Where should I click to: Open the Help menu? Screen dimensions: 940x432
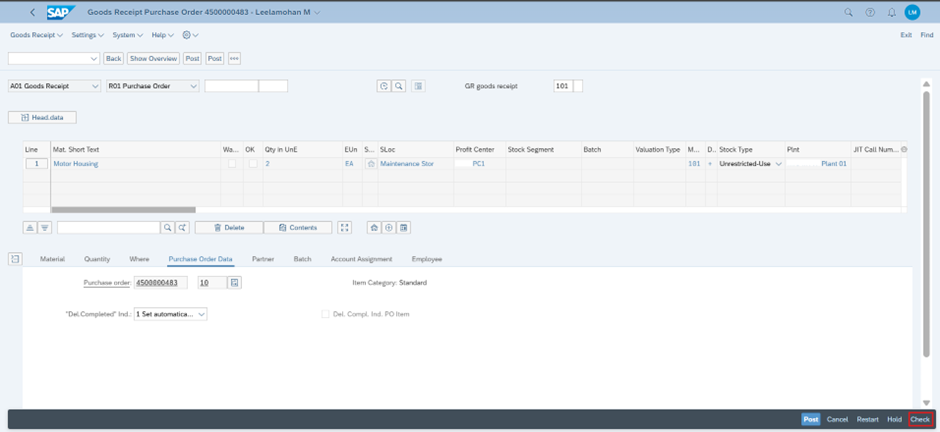[162, 35]
